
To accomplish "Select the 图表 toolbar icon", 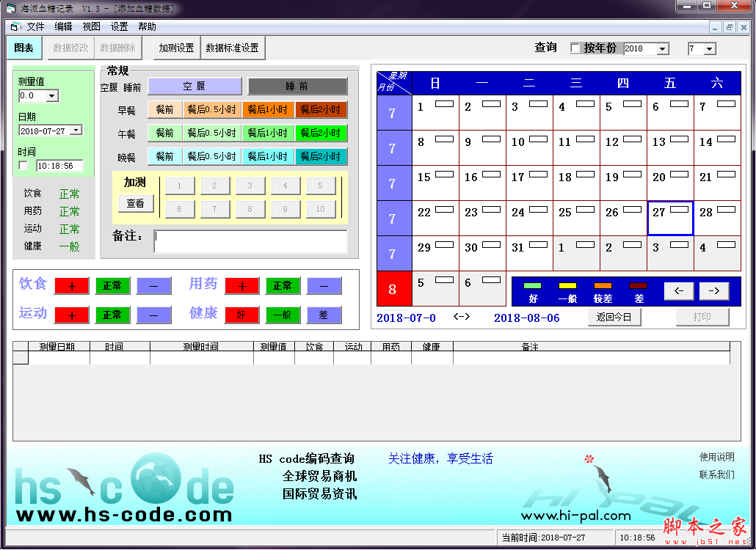I will 23,48.
